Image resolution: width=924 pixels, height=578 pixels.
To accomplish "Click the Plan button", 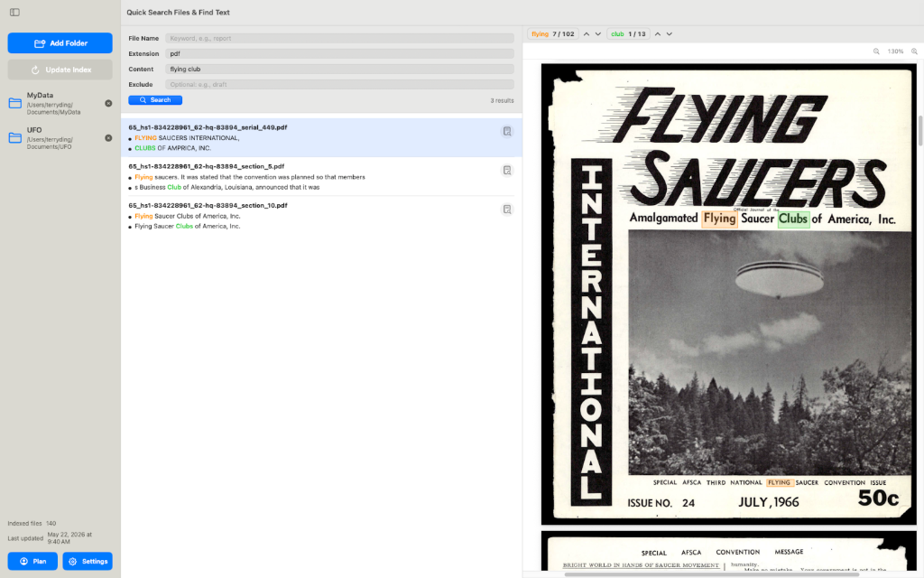I will coord(32,562).
